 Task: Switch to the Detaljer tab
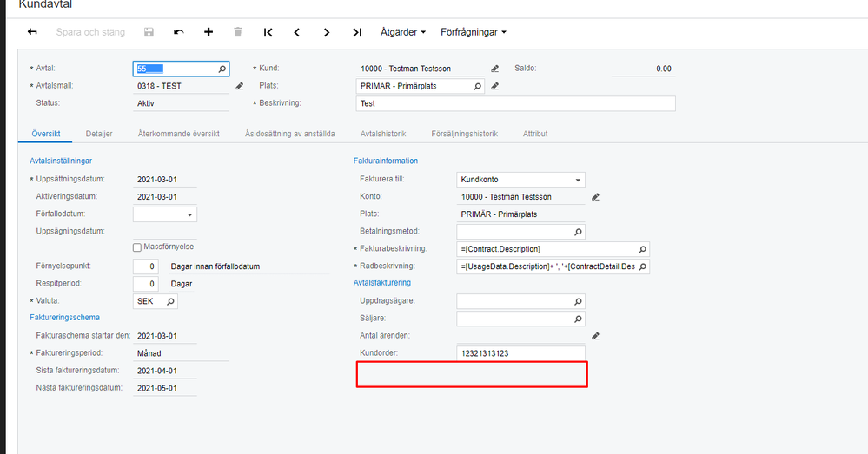(99, 134)
